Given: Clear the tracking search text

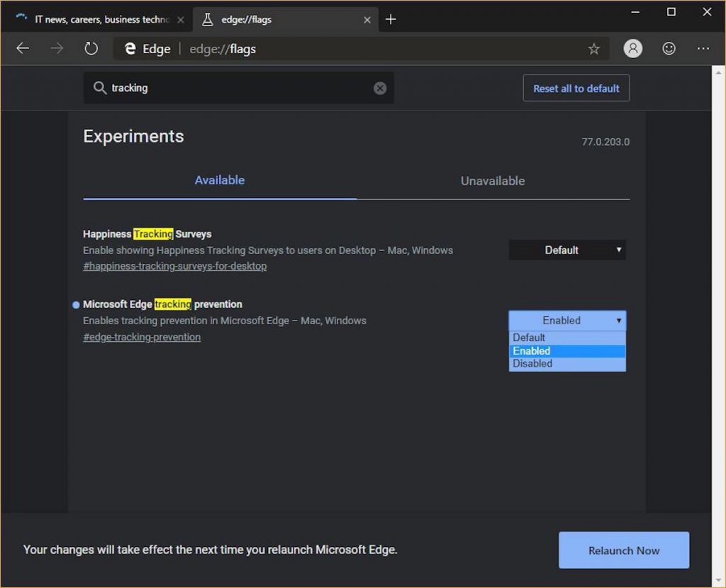Looking at the screenshot, I should [x=380, y=88].
